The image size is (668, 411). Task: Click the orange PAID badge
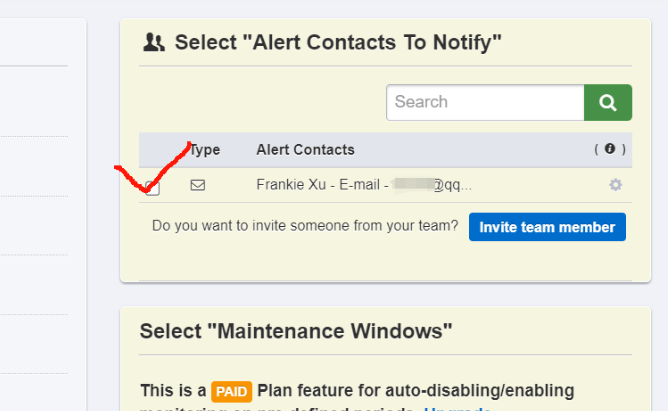(231, 391)
